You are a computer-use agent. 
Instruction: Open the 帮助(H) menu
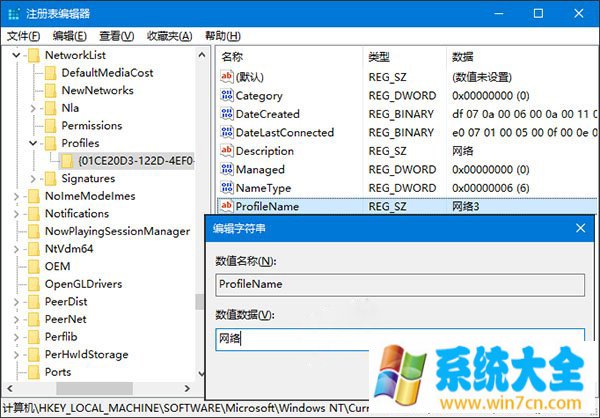(x=223, y=36)
